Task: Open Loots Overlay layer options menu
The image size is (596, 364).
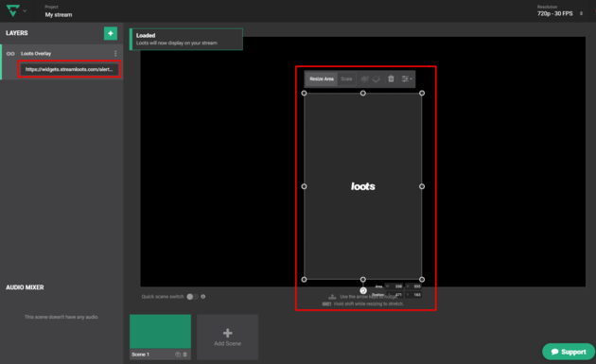Action: (115, 54)
